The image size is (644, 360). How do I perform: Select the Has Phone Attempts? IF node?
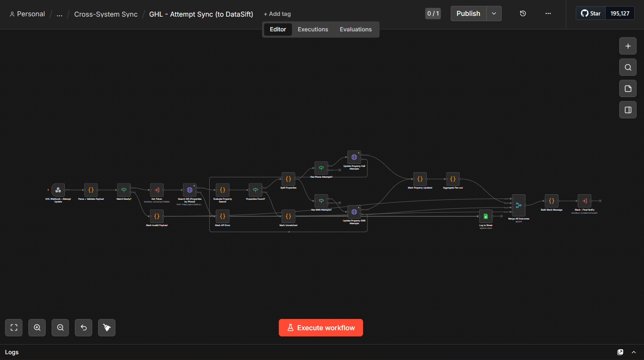[x=322, y=168]
